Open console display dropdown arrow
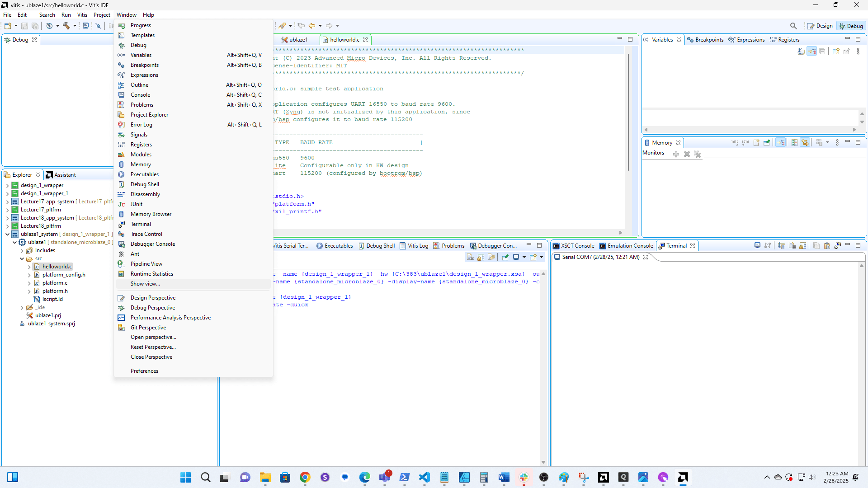 [524, 257]
